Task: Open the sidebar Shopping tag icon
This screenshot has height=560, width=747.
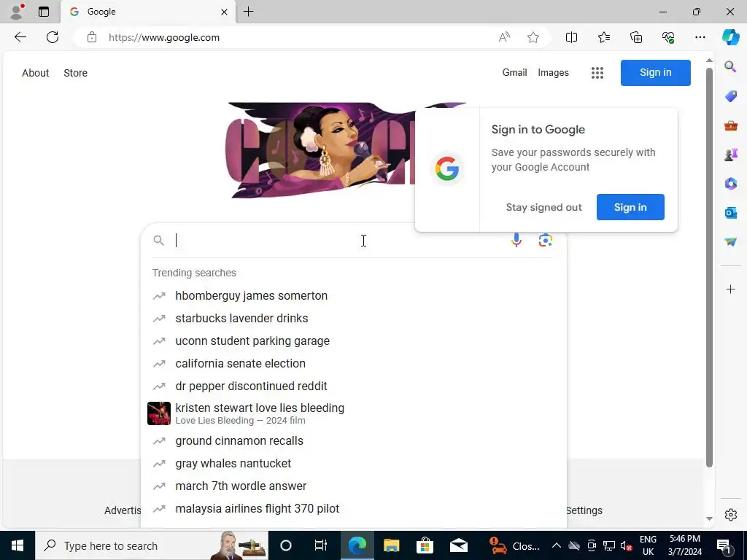Action: point(730,96)
